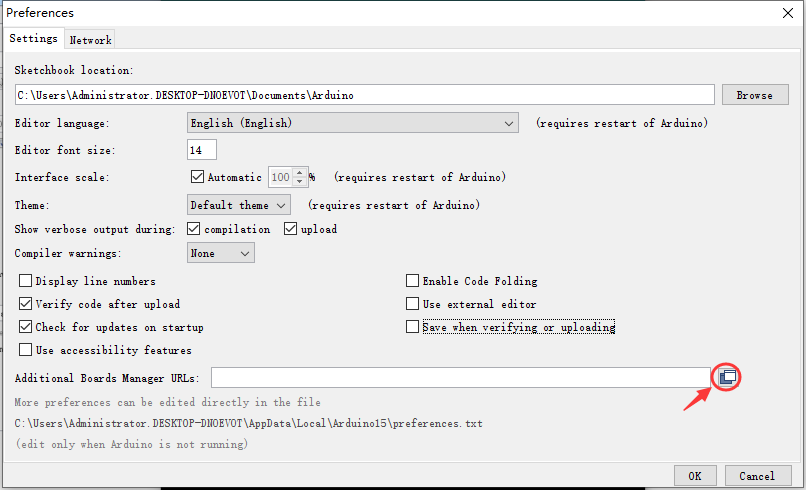The image size is (806, 490).
Task: Focus the Additional Boards Manager URLs field
Action: pyautogui.click(x=461, y=377)
